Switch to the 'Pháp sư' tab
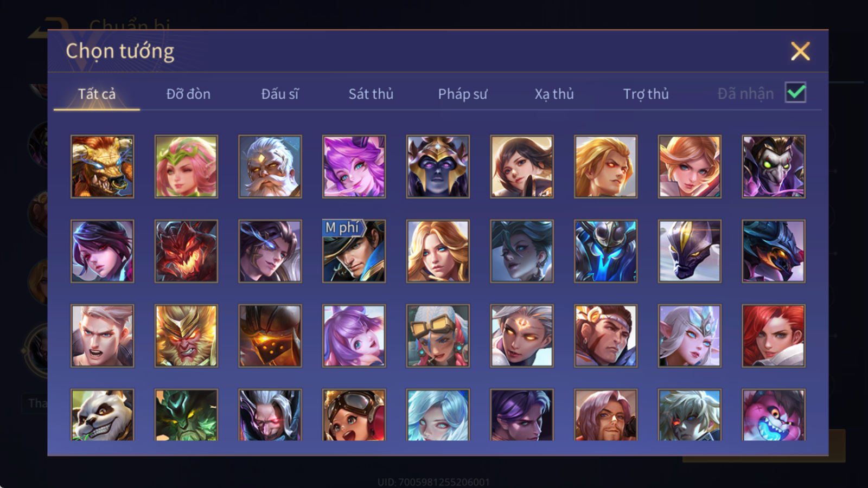This screenshot has width=868, height=488. tap(463, 94)
